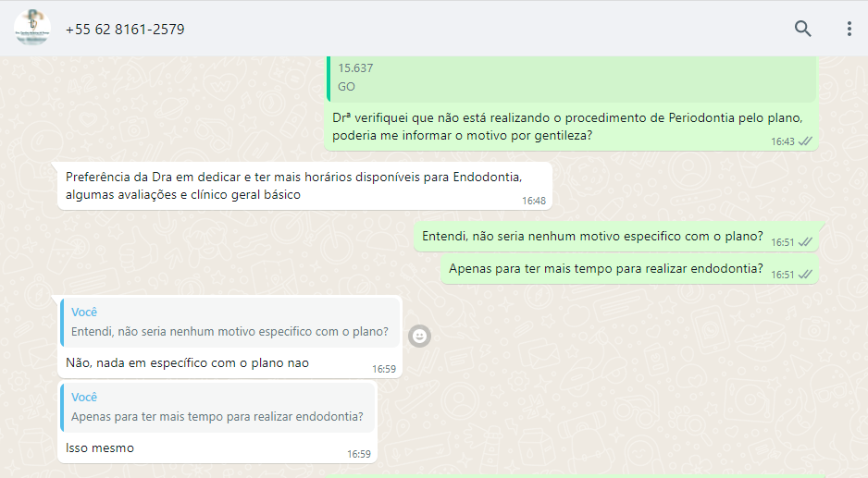
Task: Open search in conversation magnifier icon
Action: click(802, 29)
